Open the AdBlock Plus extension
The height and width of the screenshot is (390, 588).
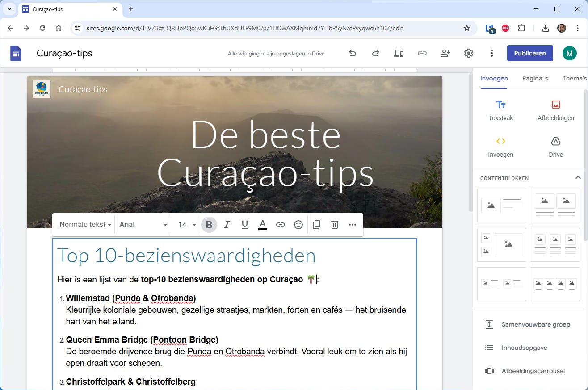click(x=505, y=28)
